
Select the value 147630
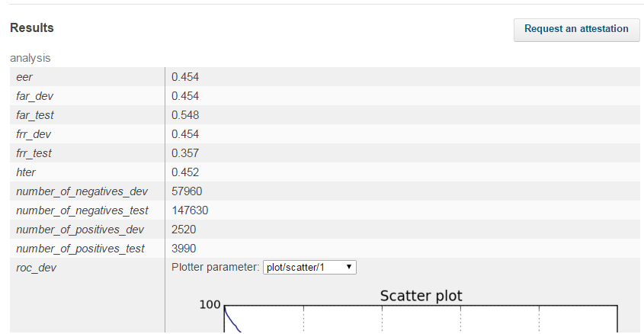(190, 210)
